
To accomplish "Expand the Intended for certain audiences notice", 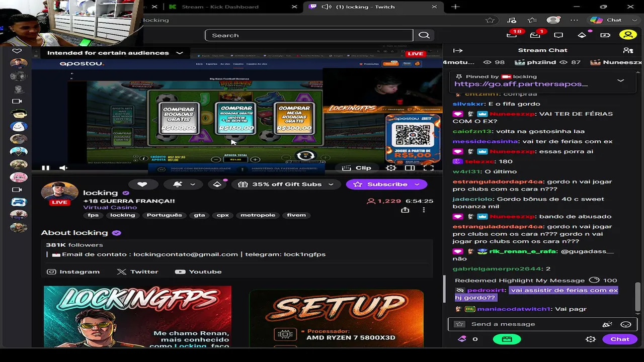I will pos(115,53).
